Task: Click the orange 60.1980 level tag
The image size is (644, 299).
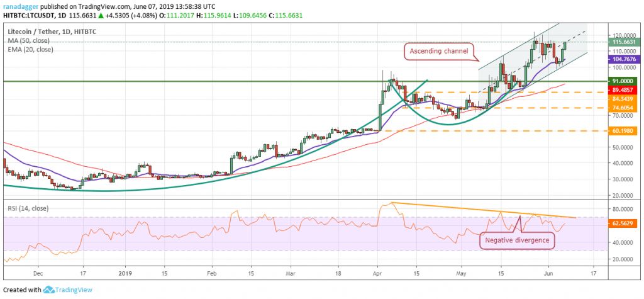Action: point(623,131)
